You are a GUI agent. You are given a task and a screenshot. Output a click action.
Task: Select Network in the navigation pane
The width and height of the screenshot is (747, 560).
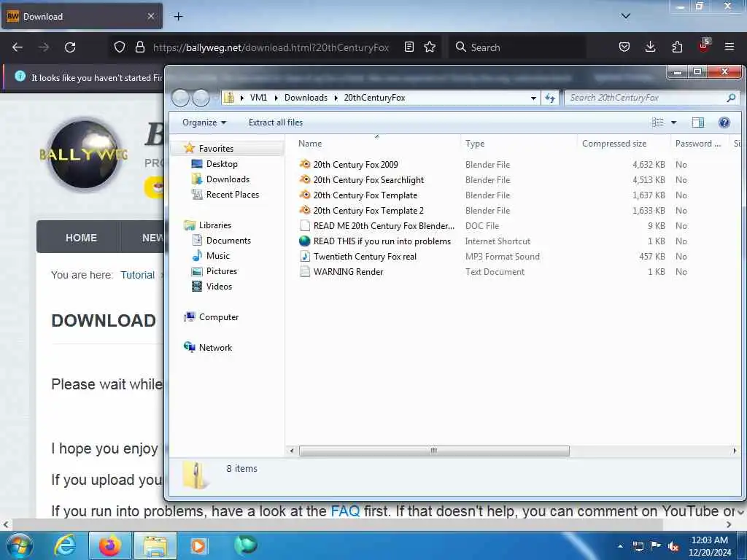pyautogui.click(x=215, y=348)
